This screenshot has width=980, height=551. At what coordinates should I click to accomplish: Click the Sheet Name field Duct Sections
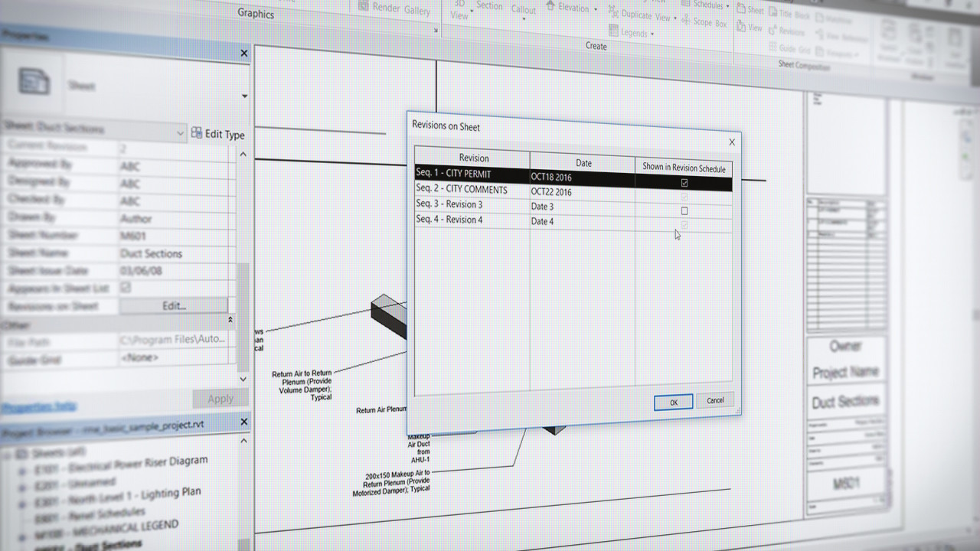click(175, 253)
